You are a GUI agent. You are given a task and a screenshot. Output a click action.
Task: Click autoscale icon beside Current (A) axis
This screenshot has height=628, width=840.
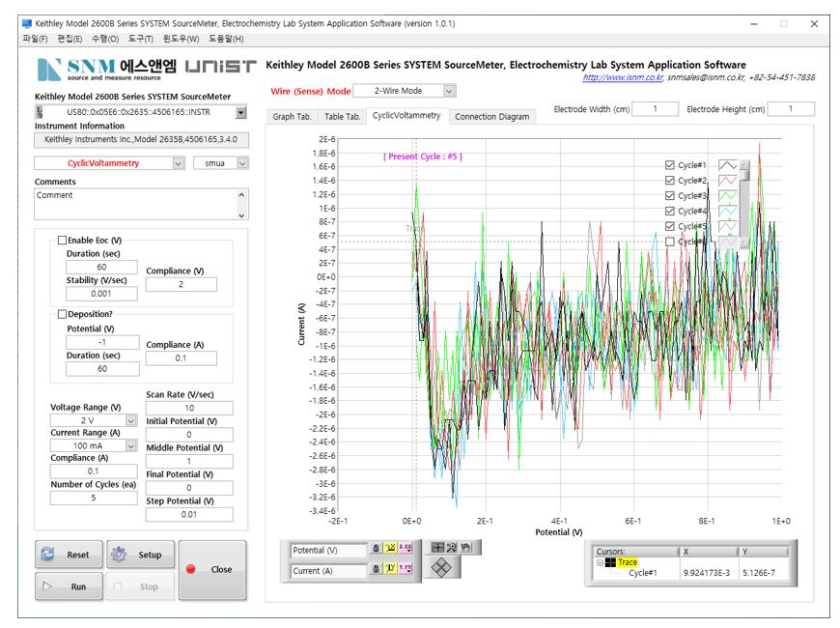pyautogui.click(x=391, y=570)
